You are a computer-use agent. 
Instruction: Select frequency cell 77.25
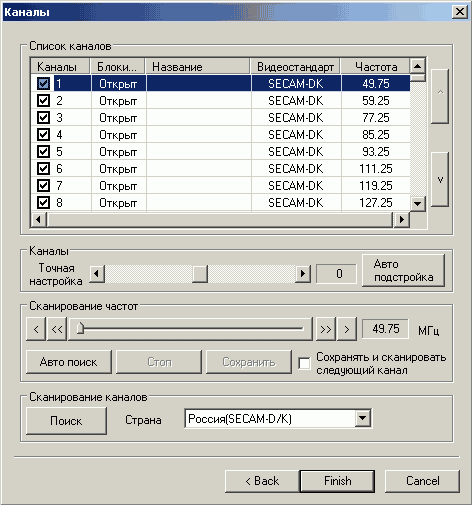(x=376, y=117)
